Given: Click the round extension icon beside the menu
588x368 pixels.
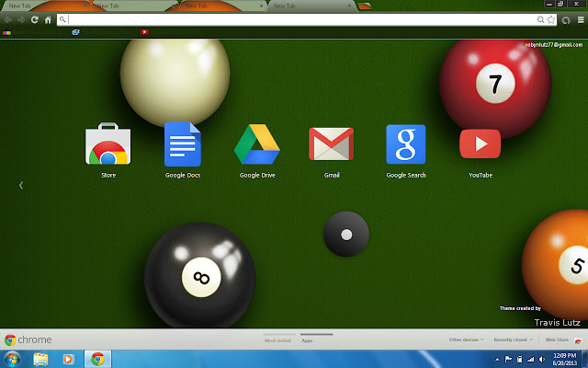Looking at the screenshot, I should (x=566, y=20).
